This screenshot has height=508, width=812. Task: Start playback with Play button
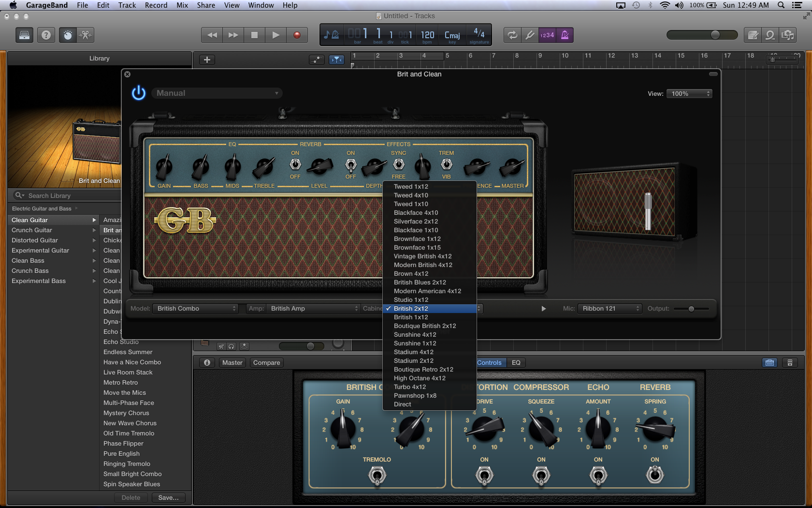pos(275,35)
